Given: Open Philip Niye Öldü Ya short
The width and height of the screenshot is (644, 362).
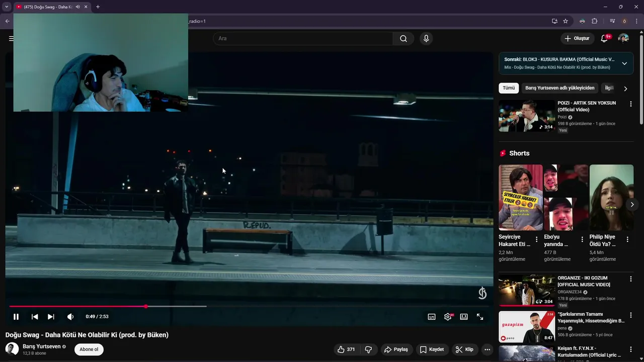Looking at the screenshot, I should (611, 197).
